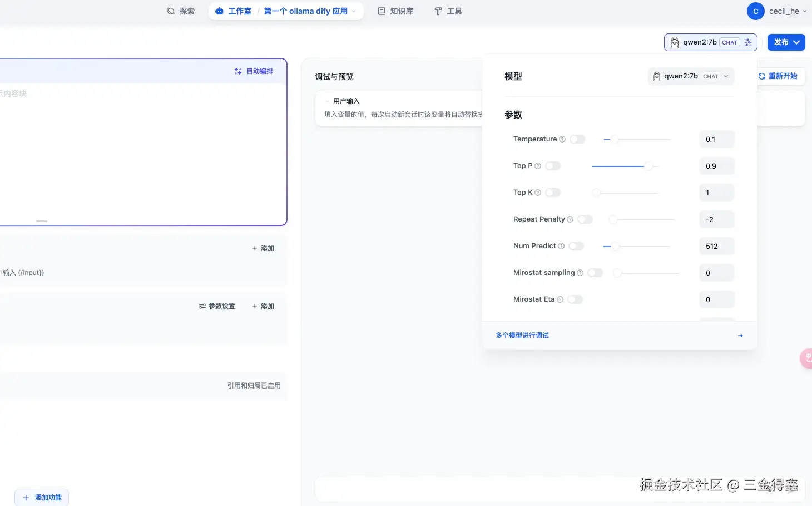This screenshot has width=812, height=506.
Task: Click the Knowledge base book icon
Action: 382,11
